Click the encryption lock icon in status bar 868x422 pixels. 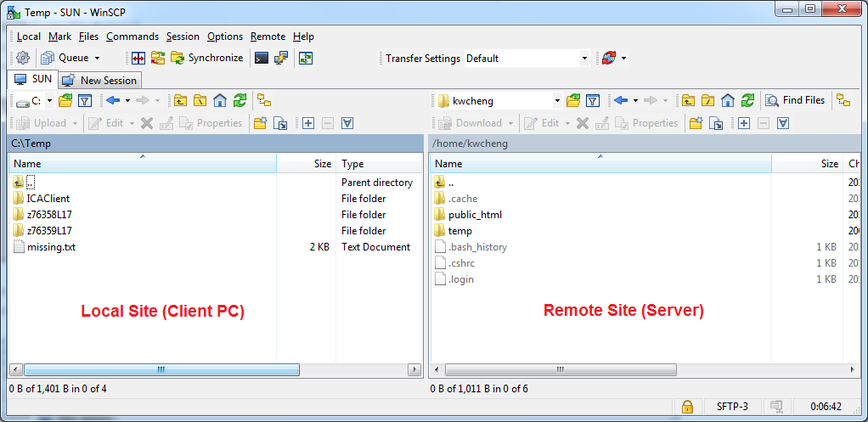[x=686, y=407]
